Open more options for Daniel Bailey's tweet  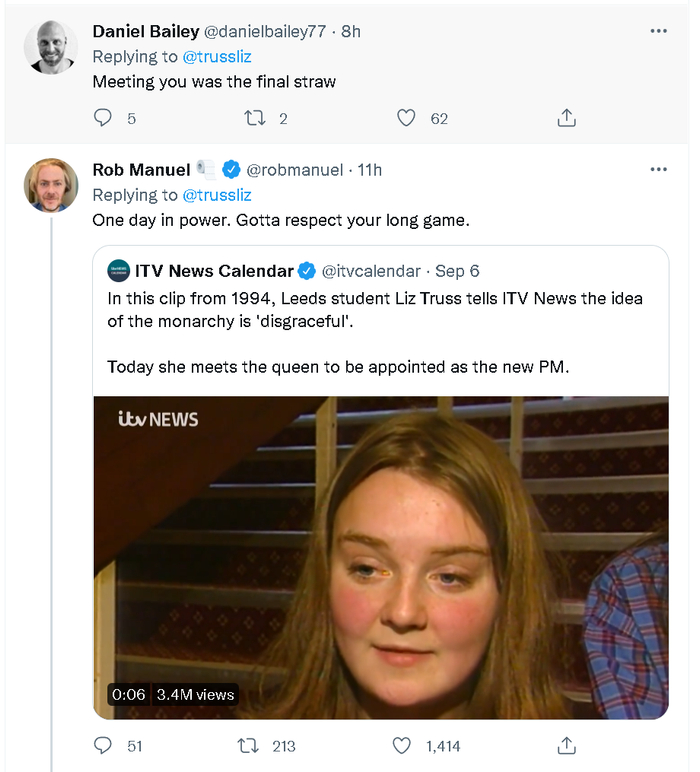pos(658,31)
